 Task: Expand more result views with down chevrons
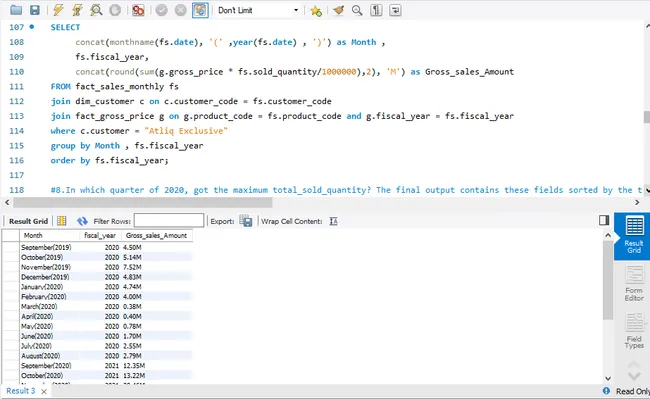[634, 376]
